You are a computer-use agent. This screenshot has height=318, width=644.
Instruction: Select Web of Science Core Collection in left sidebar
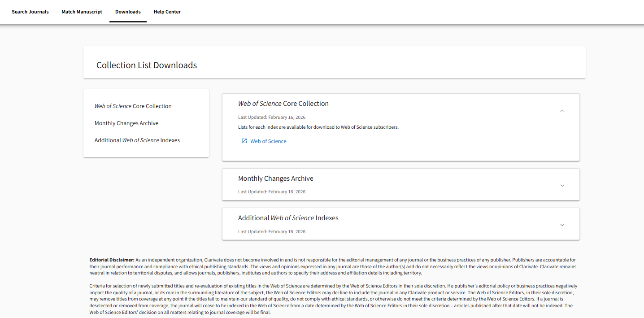[133, 106]
